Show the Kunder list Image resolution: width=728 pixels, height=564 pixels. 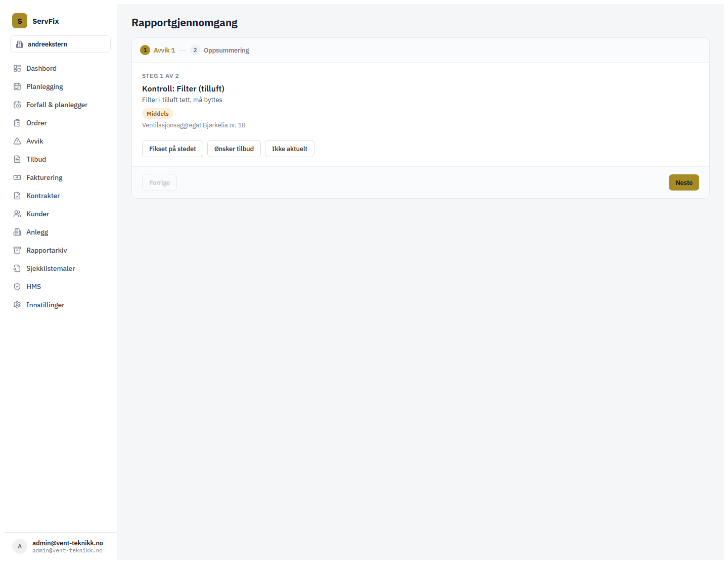60,214
